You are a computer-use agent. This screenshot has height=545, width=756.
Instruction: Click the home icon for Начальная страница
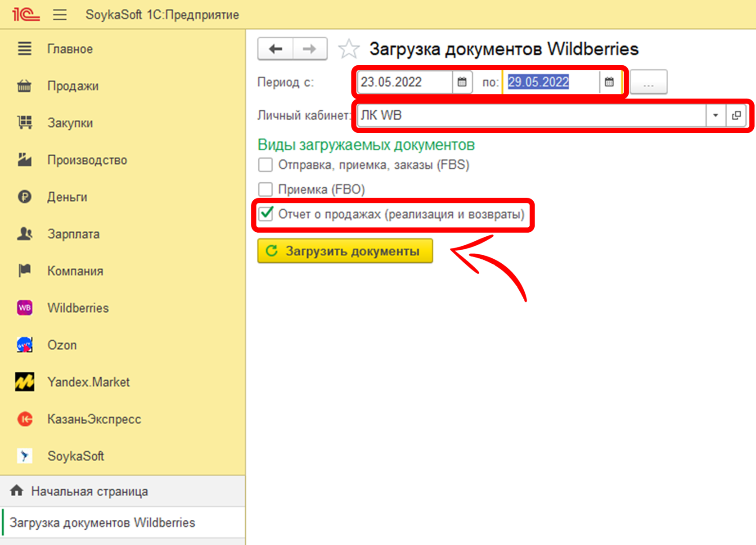[x=17, y=491]
